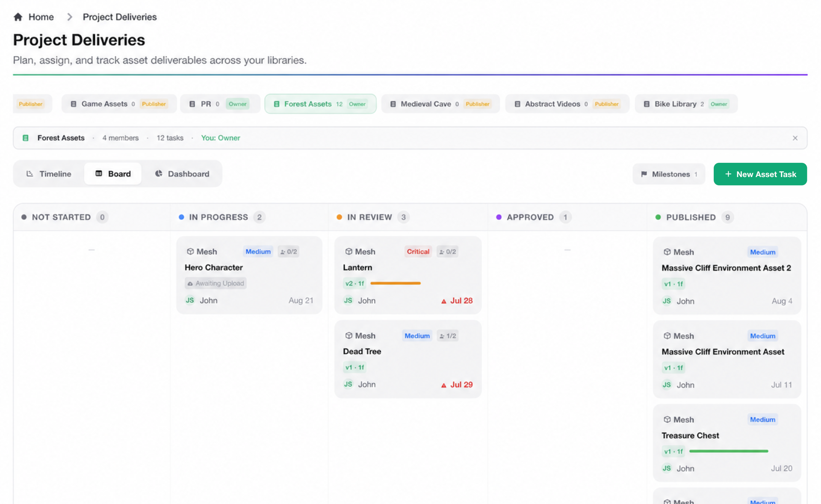Click the Mesh cube icon on Treasure Chest
Screen dimensions: 821x504
[667, 419]
